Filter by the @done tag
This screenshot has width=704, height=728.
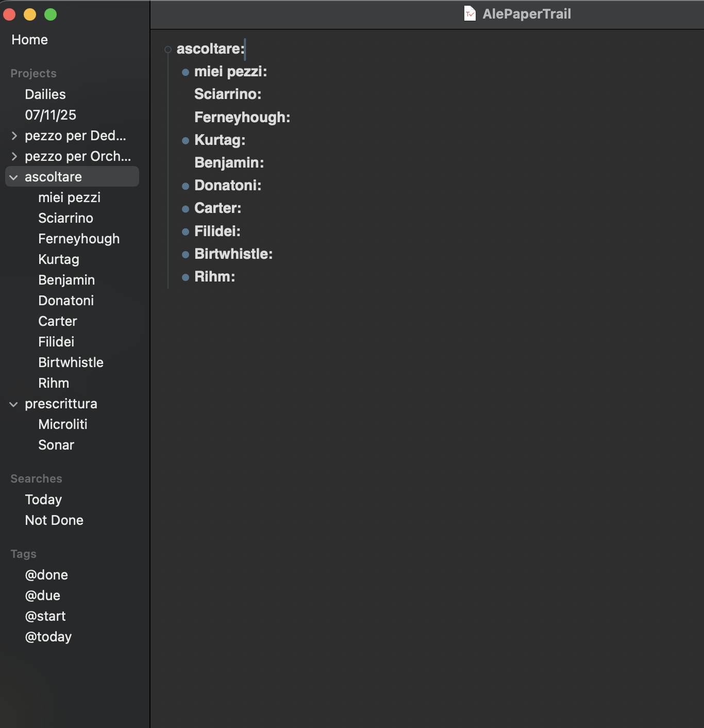(x=46, y=575)
